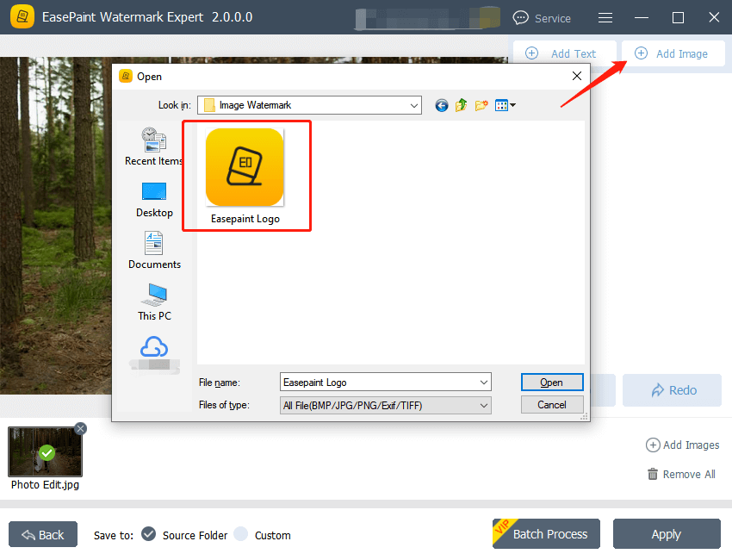The height and width of the screenshot is (560, 732).
Task: Click the Add Image button
Action: coord(673,53)
